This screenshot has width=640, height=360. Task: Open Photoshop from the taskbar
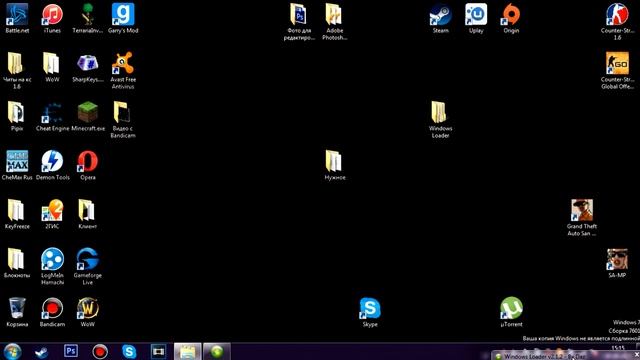[x=71, y=351]
